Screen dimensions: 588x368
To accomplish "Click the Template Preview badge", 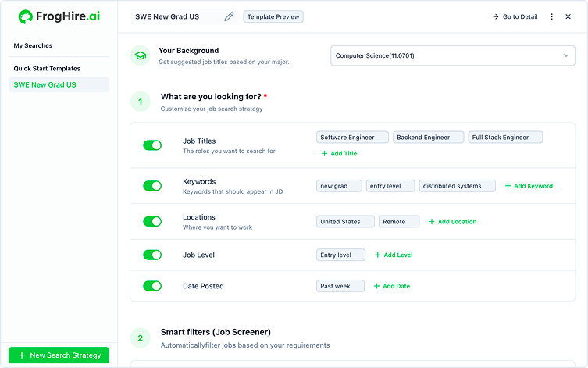I will coord(273,16).
